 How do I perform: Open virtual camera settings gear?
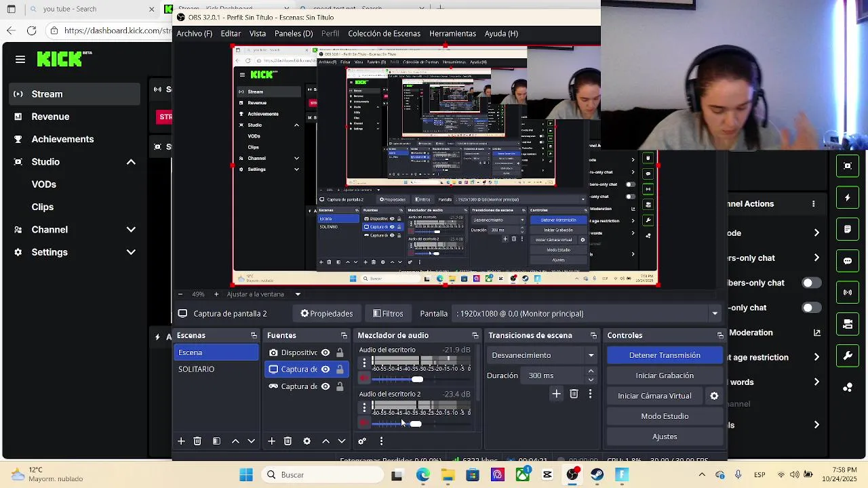coord(714,396)
